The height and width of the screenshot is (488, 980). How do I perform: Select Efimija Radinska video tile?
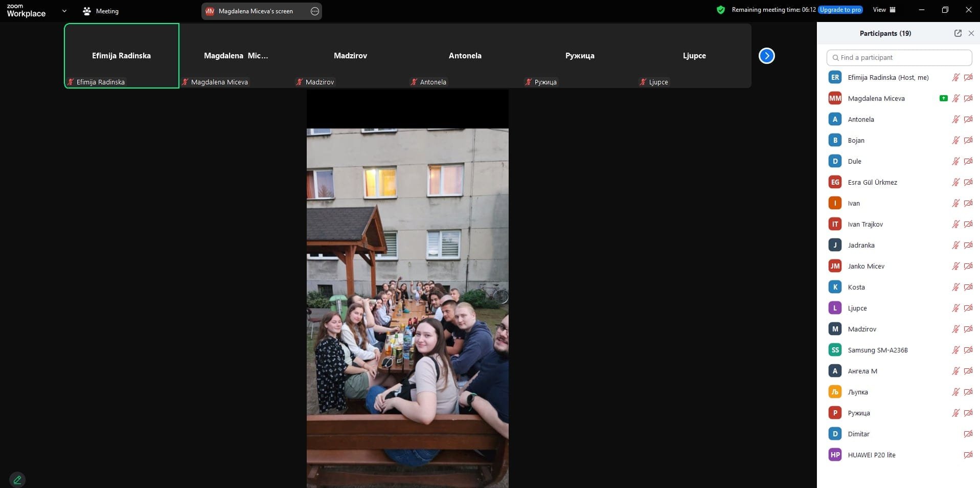122,56
